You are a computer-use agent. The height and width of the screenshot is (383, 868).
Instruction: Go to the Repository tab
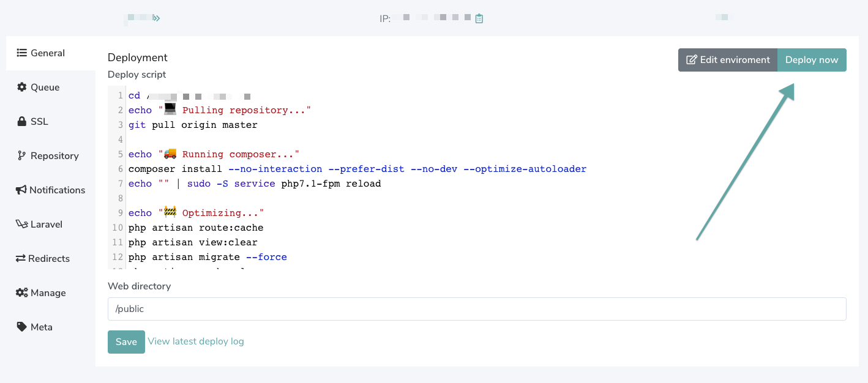click(x=51, y=156)
